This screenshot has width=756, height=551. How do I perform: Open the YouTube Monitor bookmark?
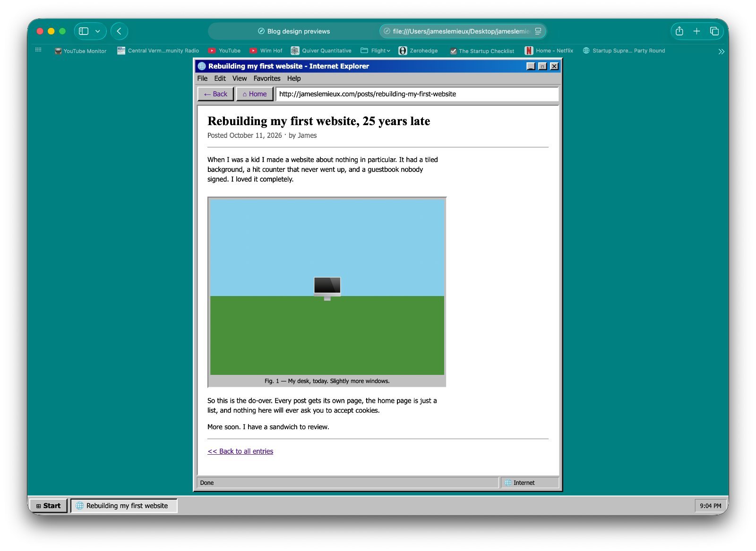click(80, 51)
